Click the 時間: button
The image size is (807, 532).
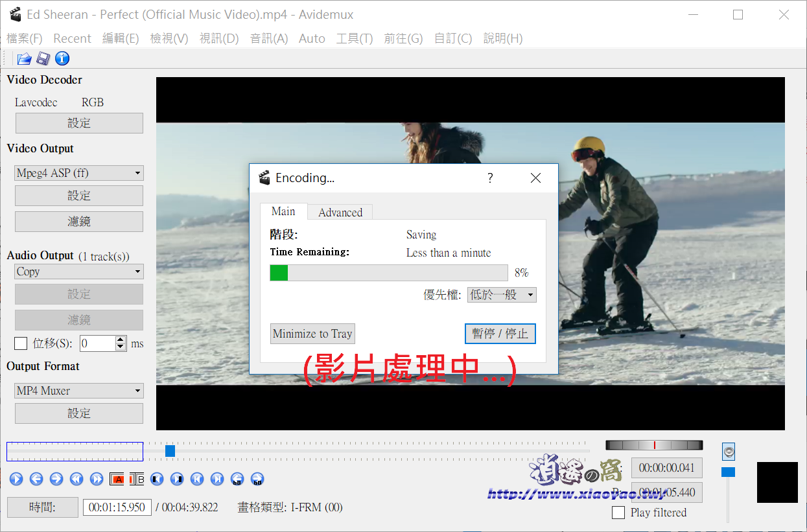click(42, 507)
